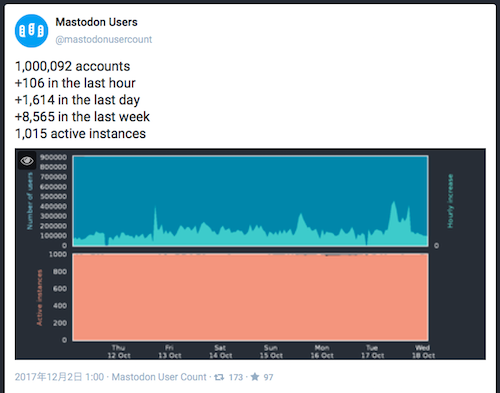Select the text "+8,565 in the last week"
This screenshot has height=393, width=500.
coord(82,117)
